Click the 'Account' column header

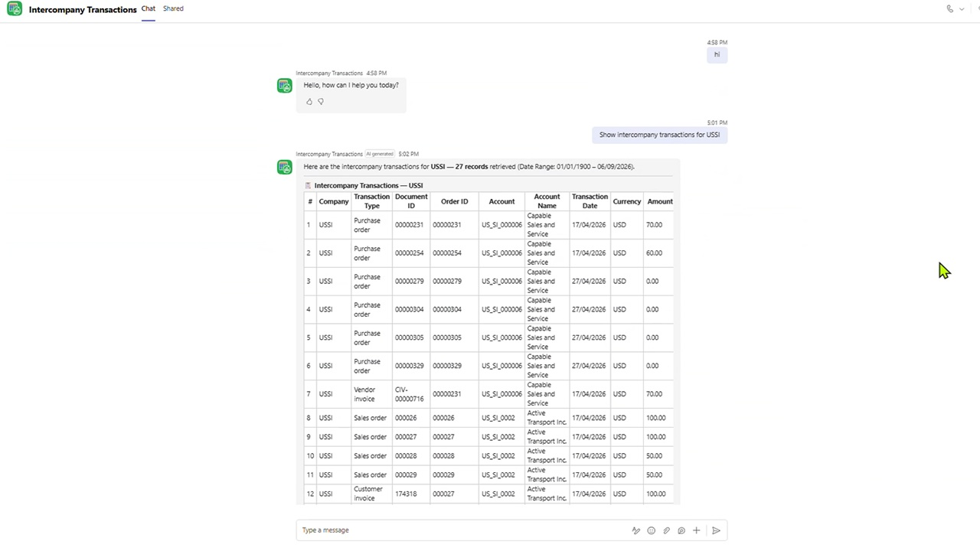pyautogui.click(x=501, y=201)
